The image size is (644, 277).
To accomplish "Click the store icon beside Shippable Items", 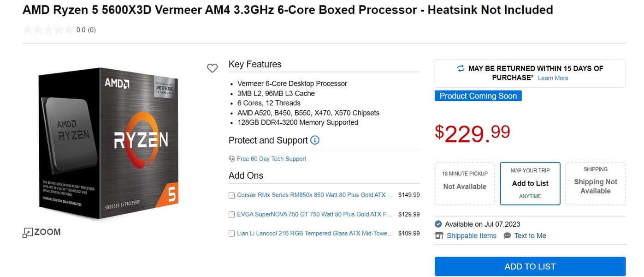I will pyautogui.click(x=439, y=236).
